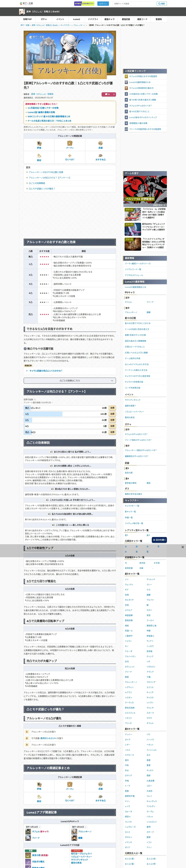Open the 最強武器 navigation tab

coord(126,19)
